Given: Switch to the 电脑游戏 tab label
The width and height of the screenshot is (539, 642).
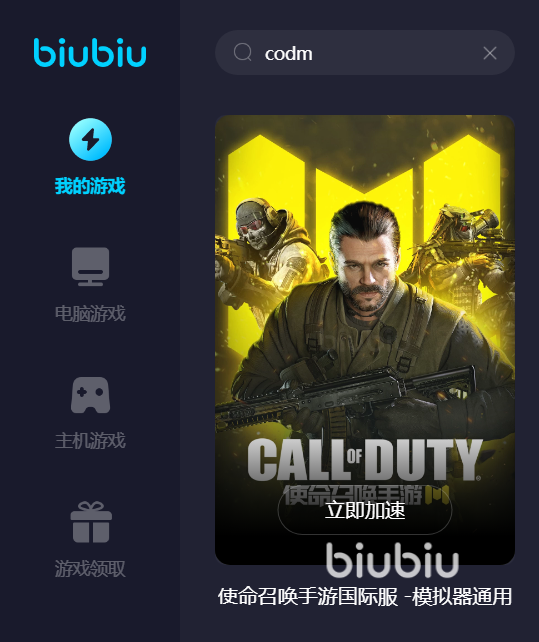Looking at the screenshot, I should [x=90, y=314].
